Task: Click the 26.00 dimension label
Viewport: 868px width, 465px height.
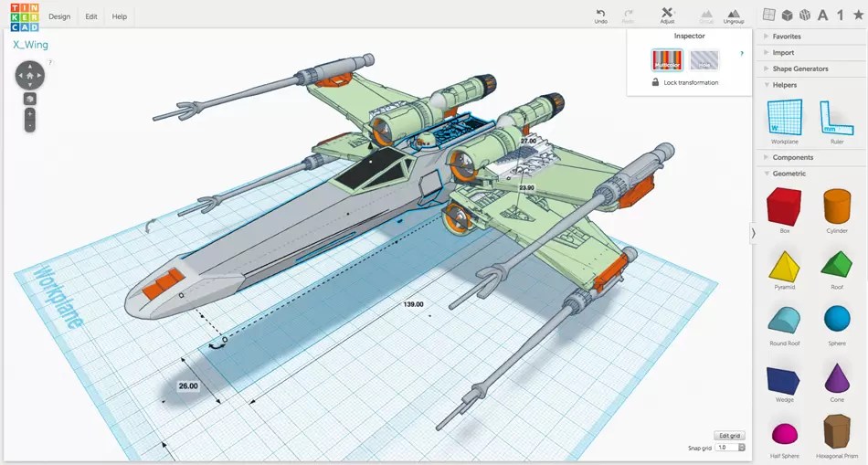Action: click(x=188, y=386)
